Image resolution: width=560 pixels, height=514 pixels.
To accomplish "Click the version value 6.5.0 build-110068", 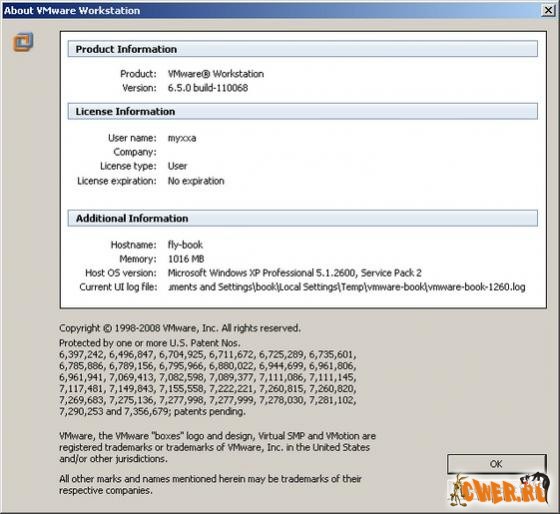I will [x=208, y=88].
